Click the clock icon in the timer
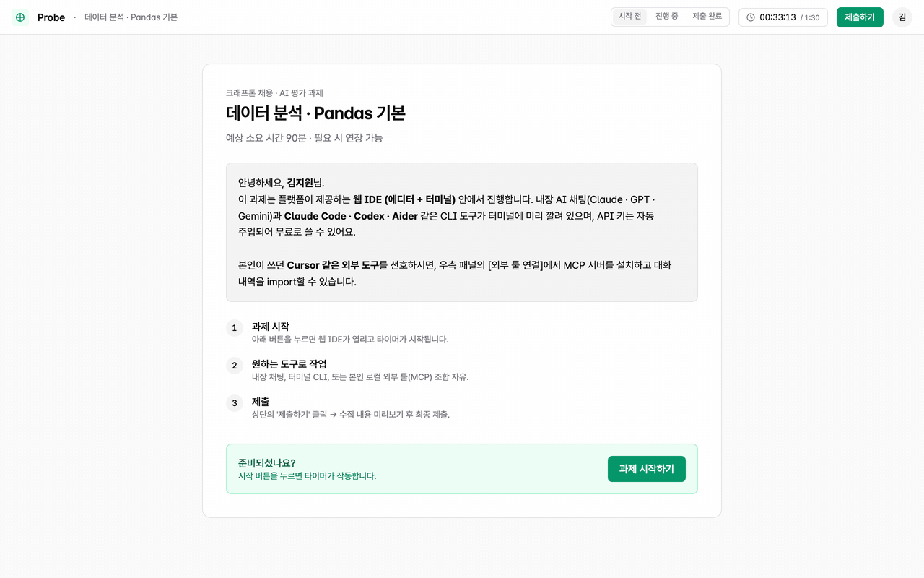Viewport: 924px width, 578px height. [x=751, y=17]
